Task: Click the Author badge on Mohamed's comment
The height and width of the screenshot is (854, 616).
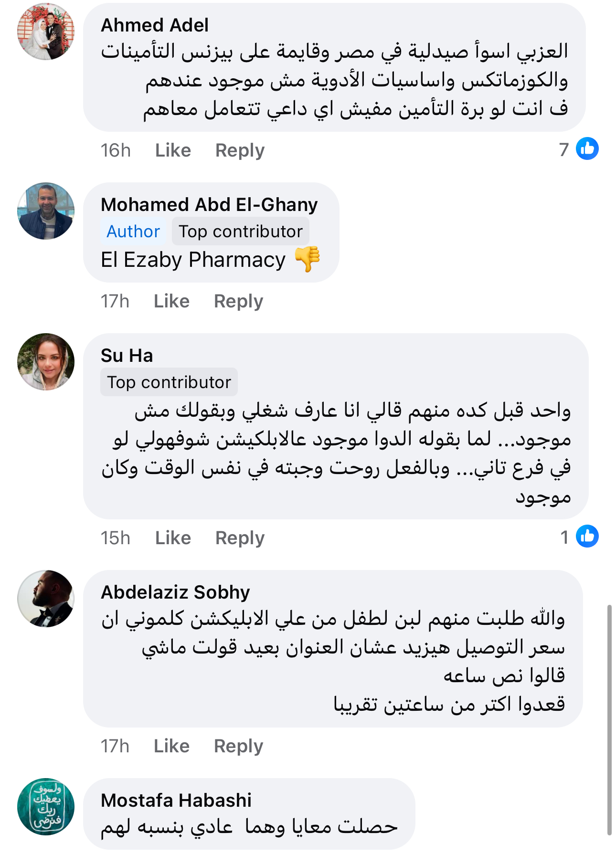Action: tap(133, 232)
